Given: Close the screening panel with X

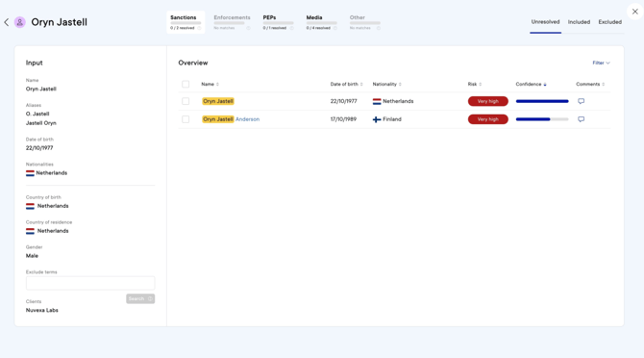Looking at the screenshot, I should (x=635, y=12).
